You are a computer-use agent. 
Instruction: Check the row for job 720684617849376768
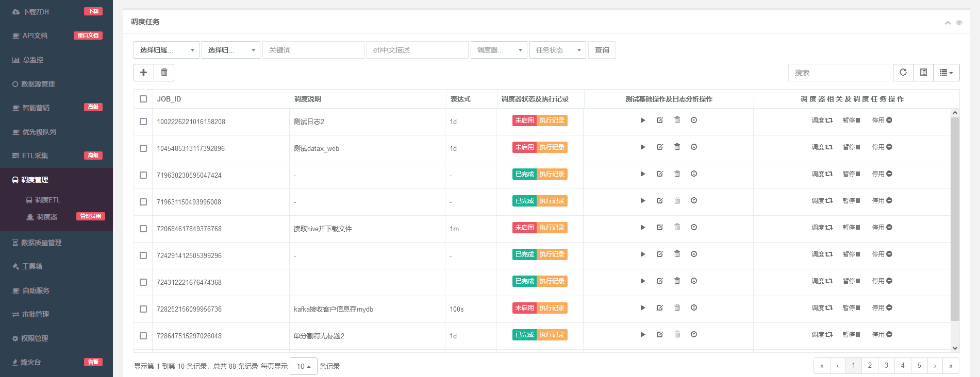point(143,229)
